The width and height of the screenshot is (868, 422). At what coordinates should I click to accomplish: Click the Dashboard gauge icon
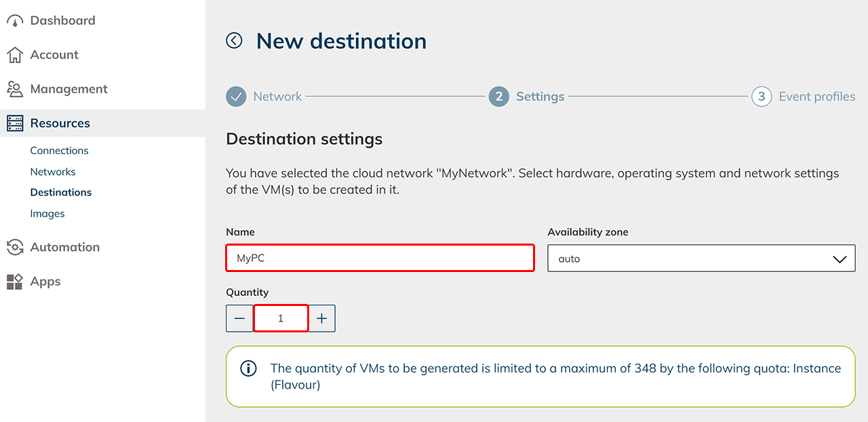(15, 21)
